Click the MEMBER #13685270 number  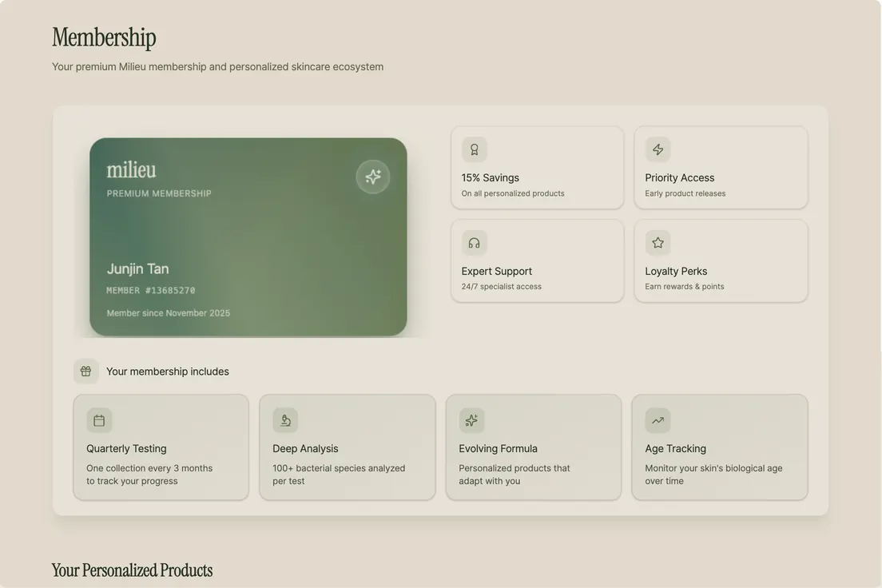pyautogui.click(x=151, y=290)
